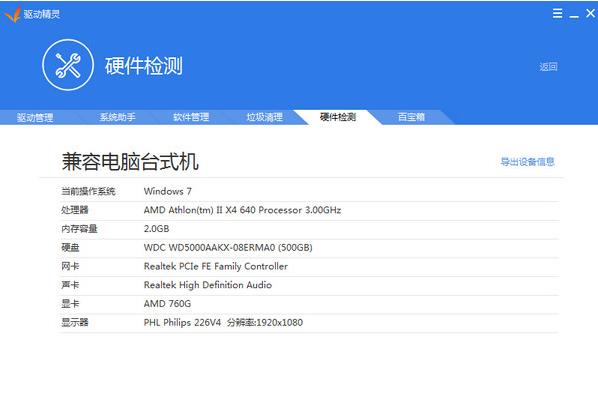Click the AMD 760G graphics value

[167, 304]
